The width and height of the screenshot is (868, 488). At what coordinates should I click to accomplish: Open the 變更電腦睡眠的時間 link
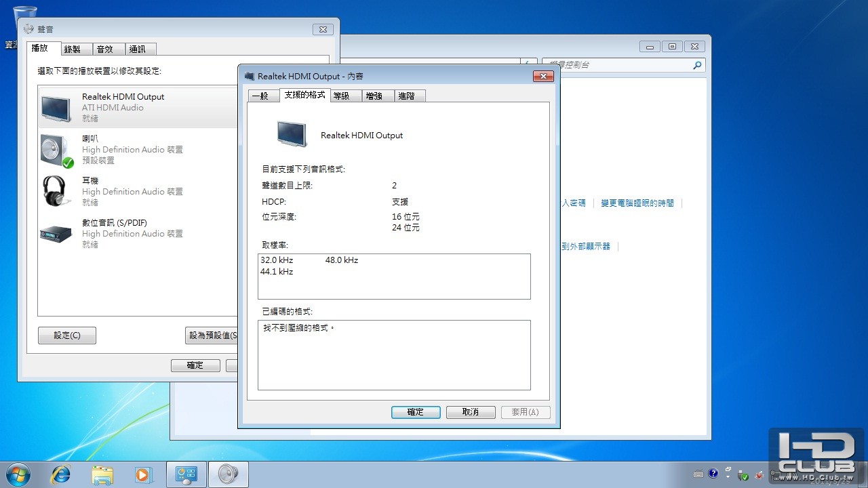(637, 203)
